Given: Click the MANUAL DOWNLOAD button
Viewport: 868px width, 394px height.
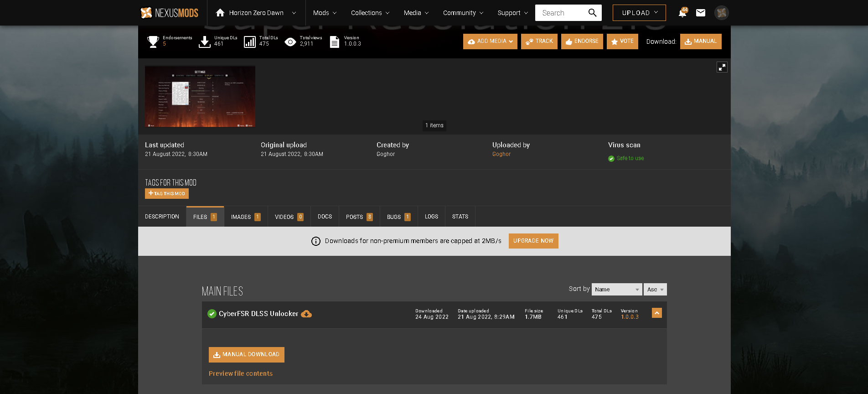Looking at the screenshot, I should point(247,355).
